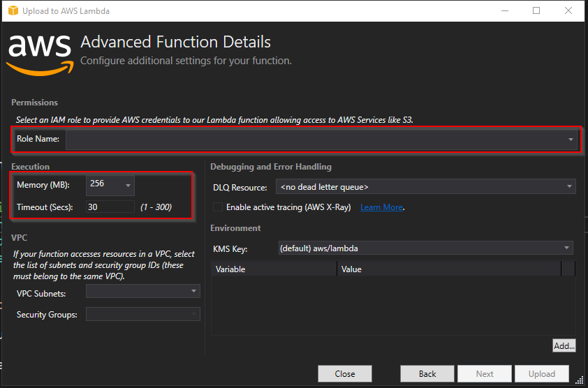The width and height of the screenshot is (588, 388).
Task: Click the Value column header
Action: [449, 269]
